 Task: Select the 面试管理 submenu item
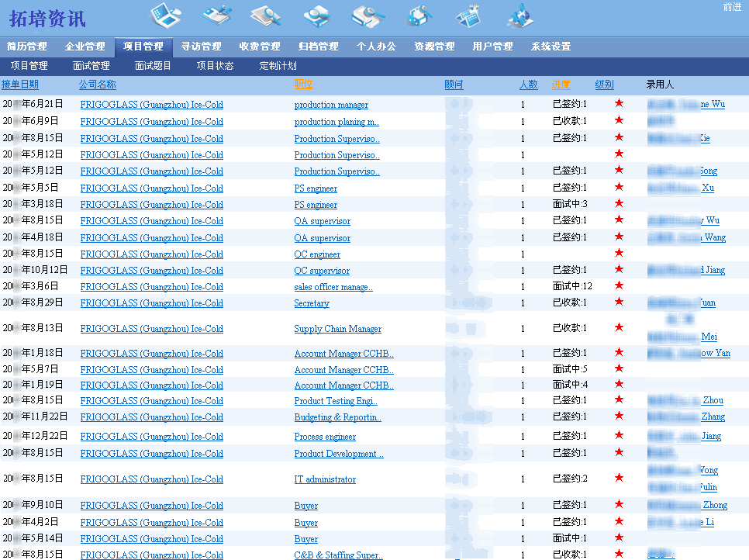tap(91, 66)
